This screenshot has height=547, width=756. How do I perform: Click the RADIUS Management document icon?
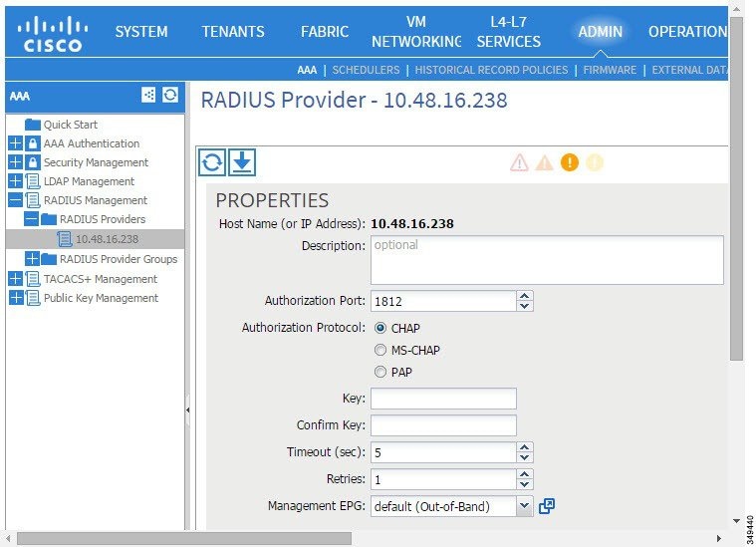click(32, 200)
